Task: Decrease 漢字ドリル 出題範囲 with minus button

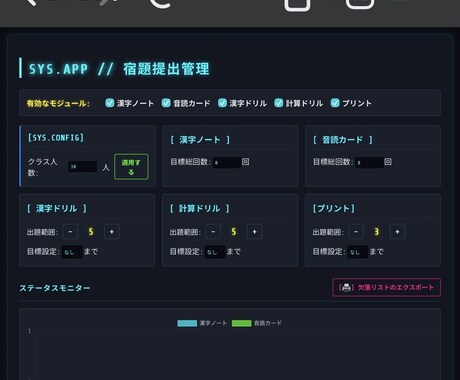Action: click(x=70, y=232)
